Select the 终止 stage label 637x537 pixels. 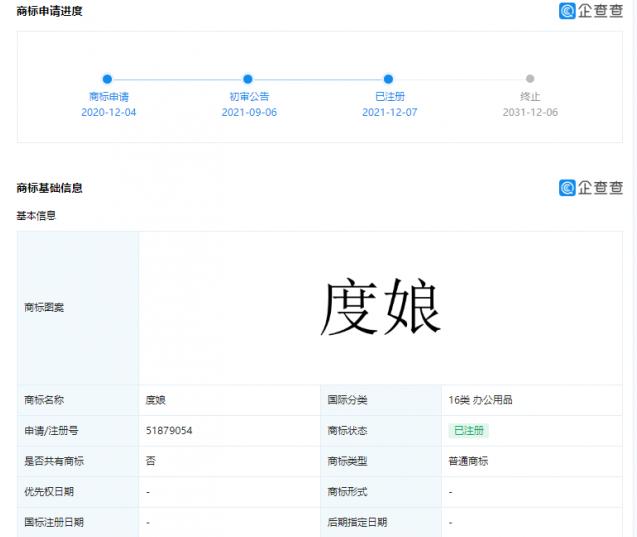point(530,97)
